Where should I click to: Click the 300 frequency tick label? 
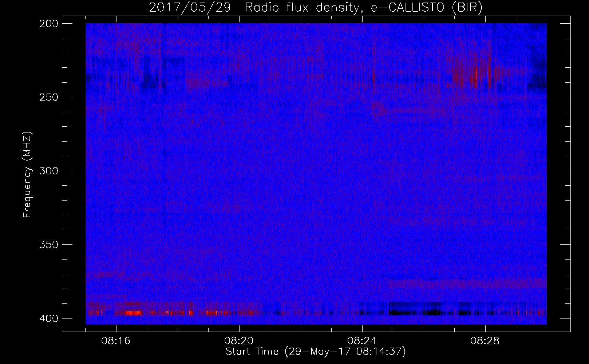[x=48, y=171]
